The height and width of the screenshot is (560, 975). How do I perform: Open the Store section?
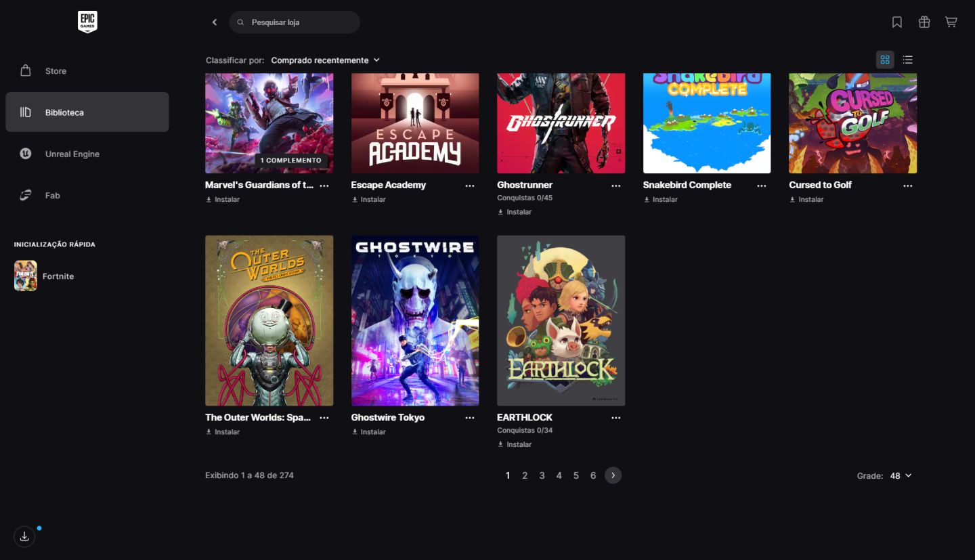point(87,71)
